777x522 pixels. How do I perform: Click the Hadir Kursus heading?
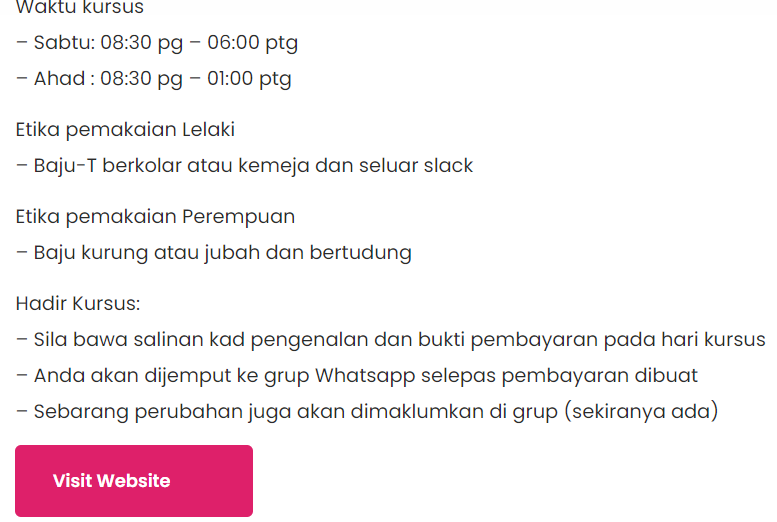(78, 303)
